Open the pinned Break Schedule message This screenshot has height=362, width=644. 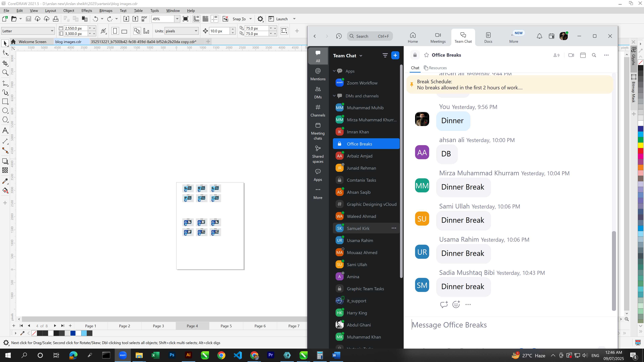pos(510,85)
